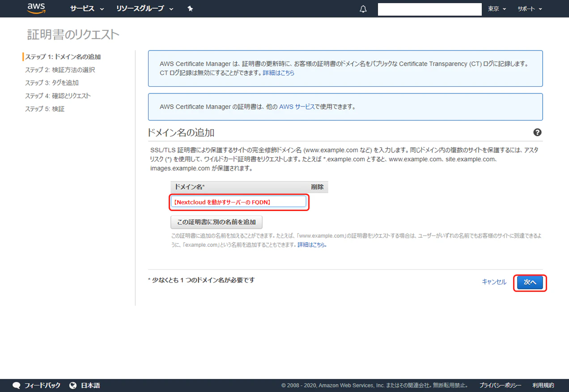This screenshot has height=392, width=569.
Task: Open the サポート dropdown menu
Action: [530, 9]
